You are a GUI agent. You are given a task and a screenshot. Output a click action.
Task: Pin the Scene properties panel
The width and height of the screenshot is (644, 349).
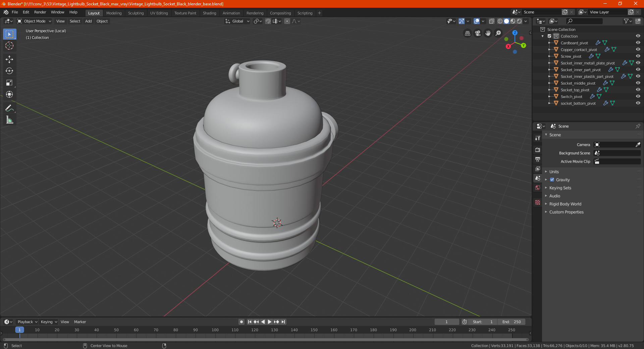tap(638, 126)
